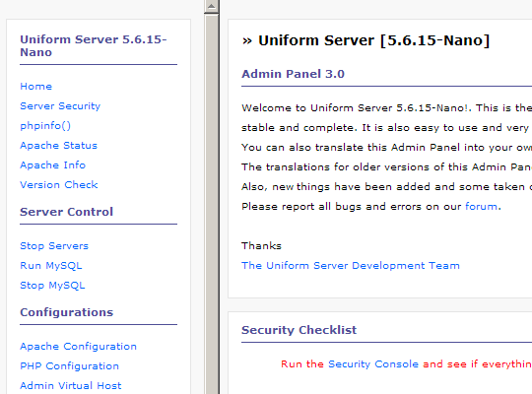532x394 pixels.
Task: View Apache Status page
Action: [58, 145]
